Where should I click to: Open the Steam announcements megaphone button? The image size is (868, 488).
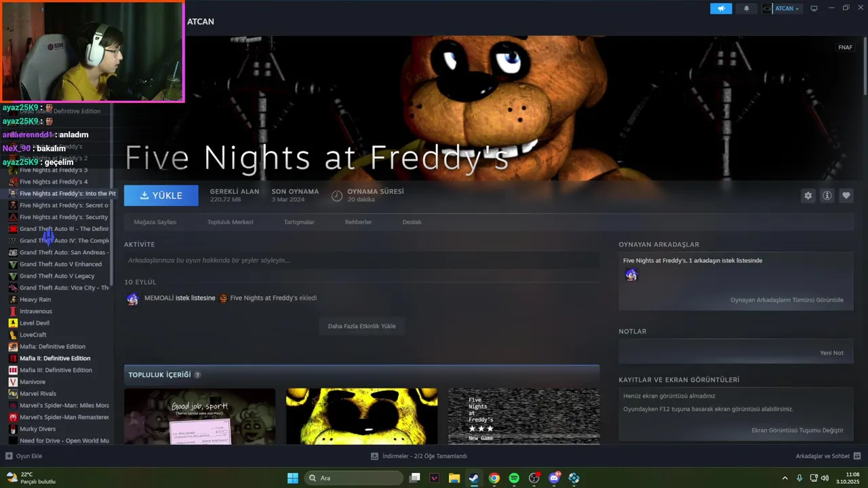tap(721, 9)
